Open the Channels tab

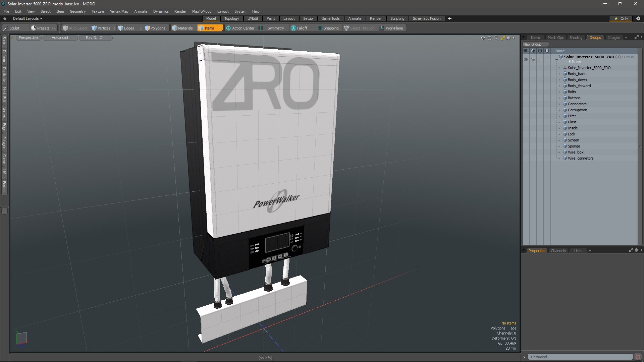tap(558, 251)
